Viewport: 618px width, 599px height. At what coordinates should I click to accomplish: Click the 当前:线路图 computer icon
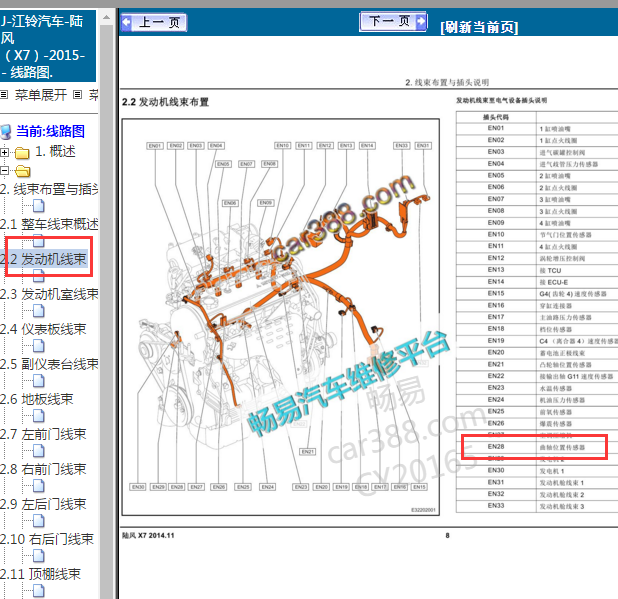(6, 131)
